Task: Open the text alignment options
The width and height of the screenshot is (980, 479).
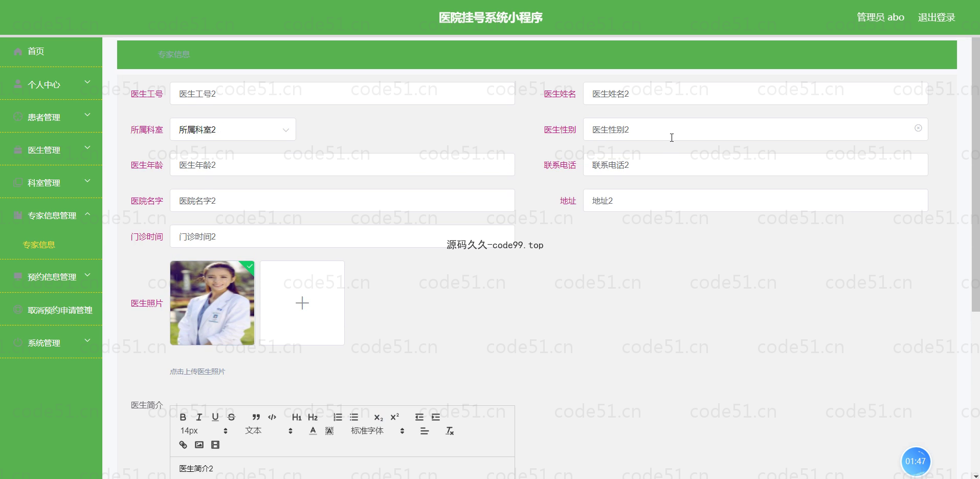Action: pyautogui.click(x=425, y=431)
